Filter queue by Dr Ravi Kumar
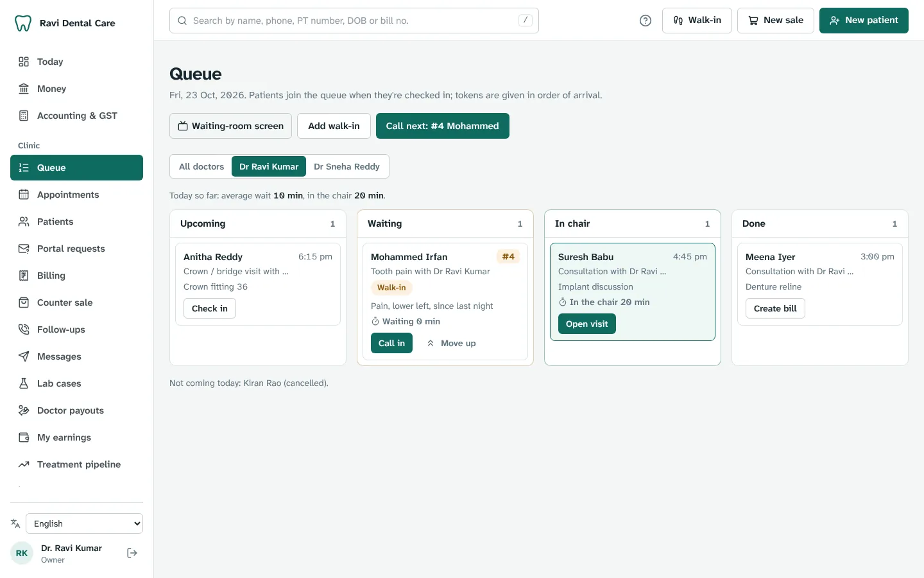The image size is (924, 578). 269,166
